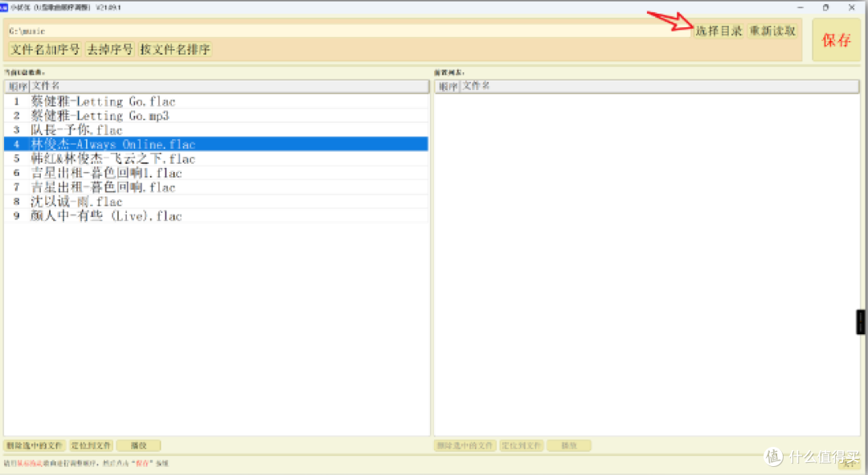Image resolution: width=868 pixels, height=475 pixels.
Task: Select row 韩红&林俊杰-飞云之下.flac
Action: click(x=216, y=159)
